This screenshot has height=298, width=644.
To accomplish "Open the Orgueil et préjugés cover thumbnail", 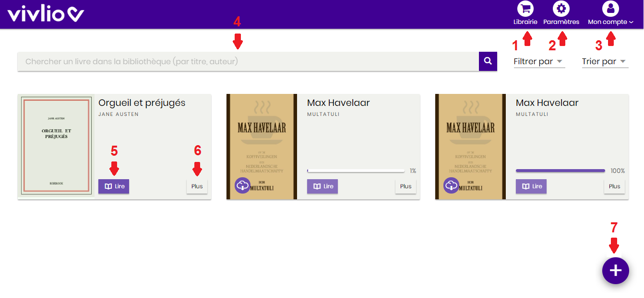I will (56, 147).
